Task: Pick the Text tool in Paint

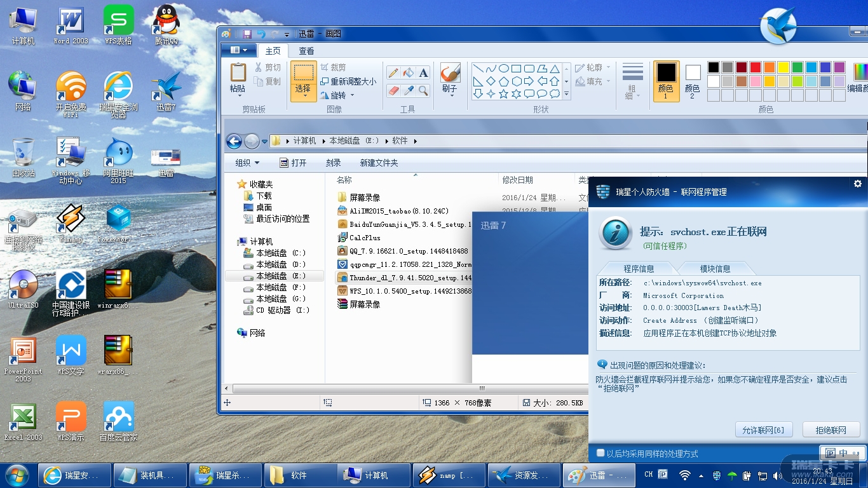Action: 424,73
